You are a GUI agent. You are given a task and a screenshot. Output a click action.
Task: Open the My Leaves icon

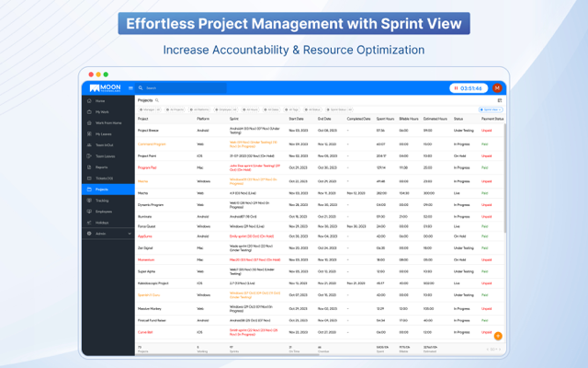click(x=89, y=133)
